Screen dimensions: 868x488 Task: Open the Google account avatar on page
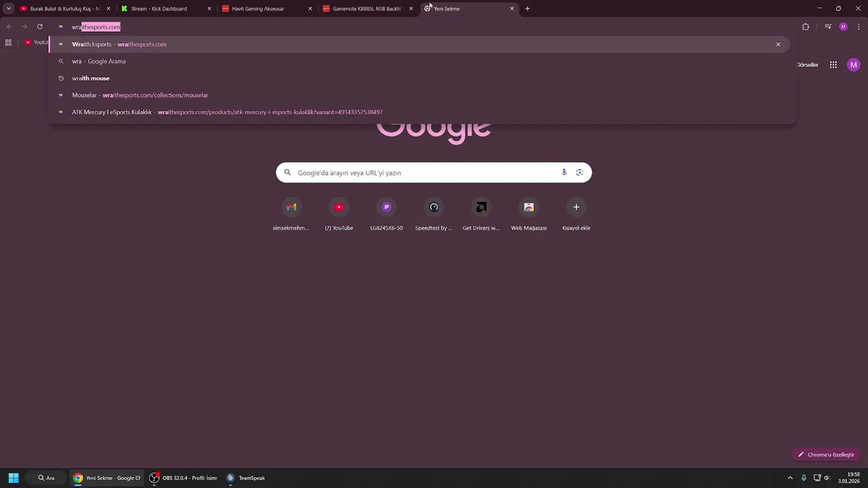click(853, 65)
